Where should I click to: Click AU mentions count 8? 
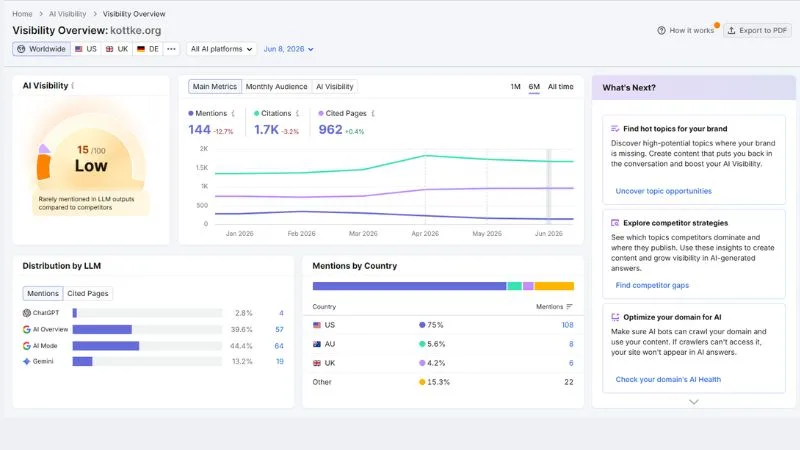[571, 344]
